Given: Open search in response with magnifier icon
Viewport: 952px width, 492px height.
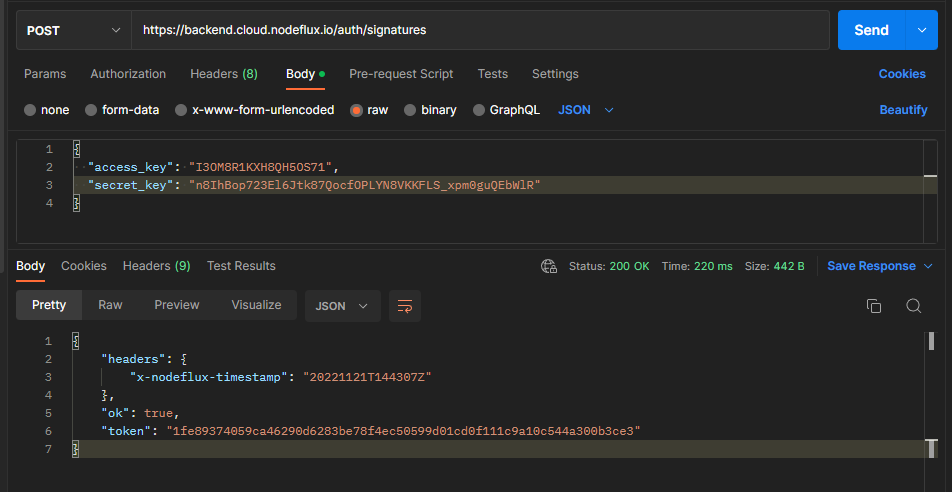Looking at the screenshot, I should click(914, 306).
